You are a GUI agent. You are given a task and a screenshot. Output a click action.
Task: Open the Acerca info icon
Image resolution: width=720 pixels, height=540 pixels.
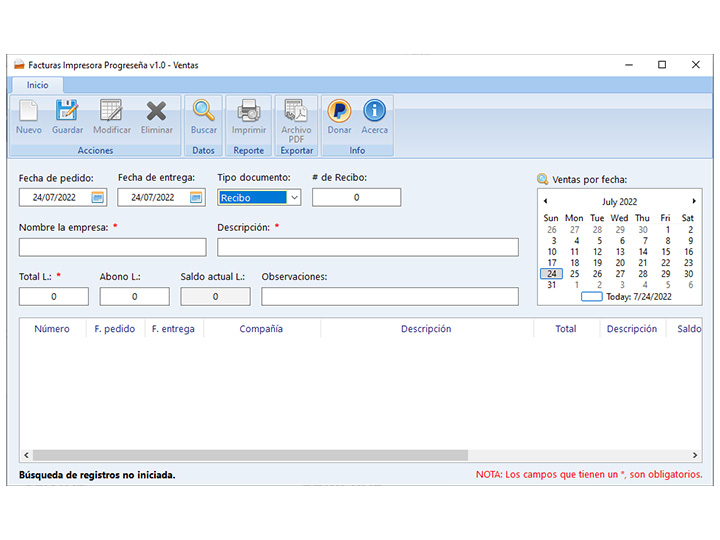click(x=375, y=112)
